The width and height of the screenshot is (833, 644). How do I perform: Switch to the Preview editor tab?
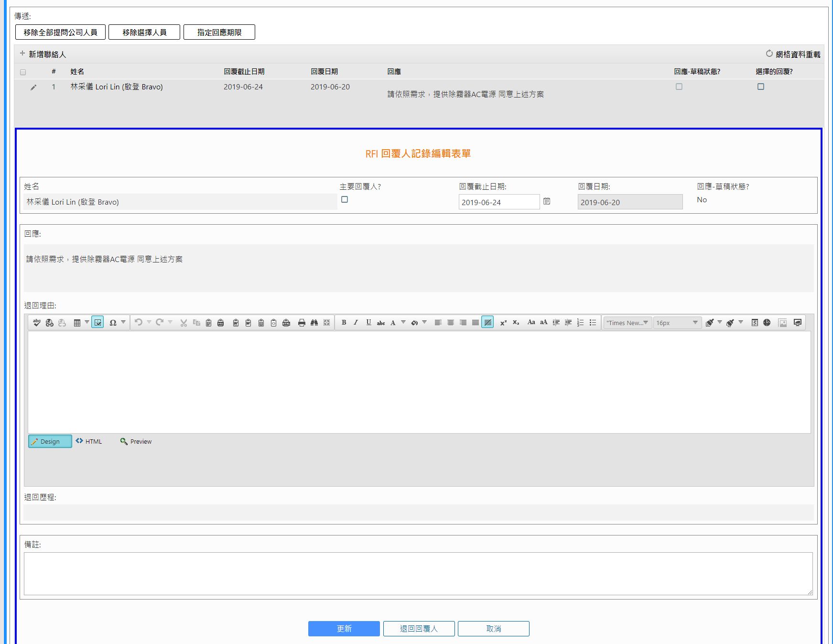point(136,441)
